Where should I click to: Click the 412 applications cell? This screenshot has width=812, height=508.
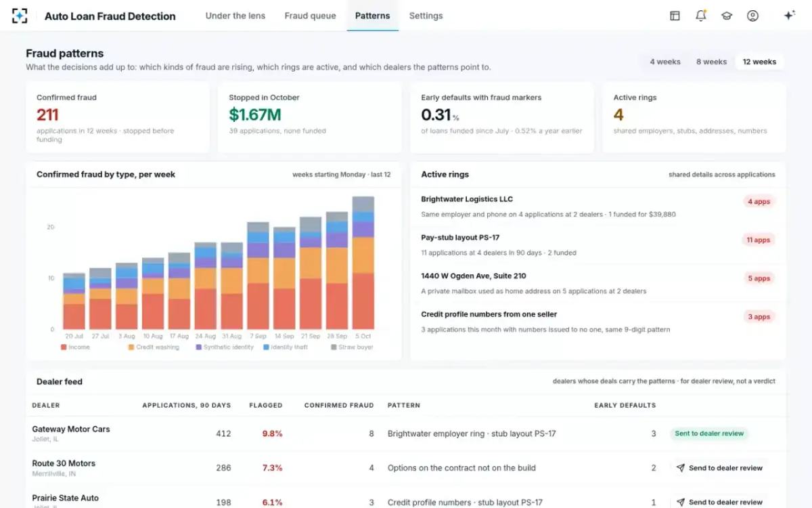223,433
